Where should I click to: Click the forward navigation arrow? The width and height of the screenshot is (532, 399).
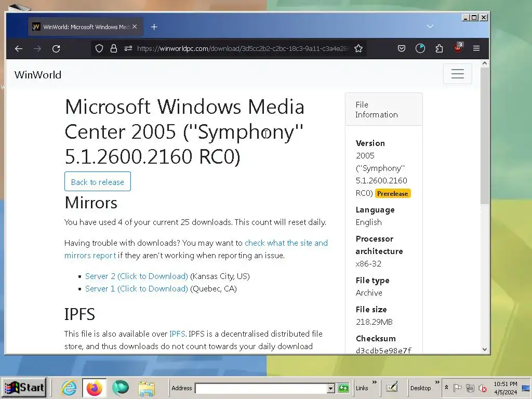pyautogui.click(x=37, y=48)
